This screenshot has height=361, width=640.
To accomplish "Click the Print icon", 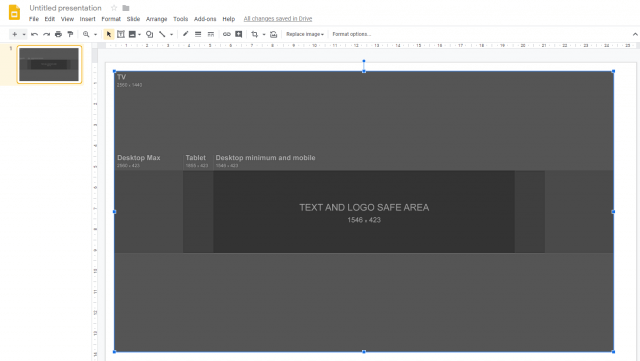I will [x=58, y=34].
